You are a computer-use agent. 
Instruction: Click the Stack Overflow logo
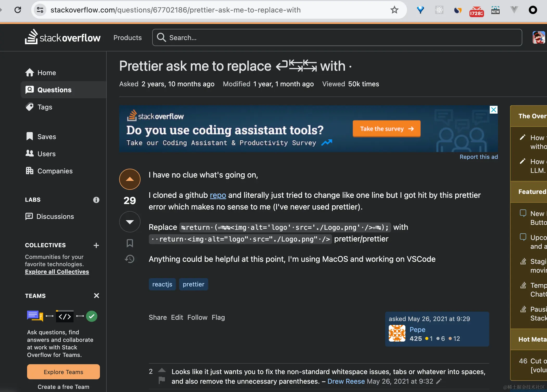pyautogui.click(x=63, y=38)
